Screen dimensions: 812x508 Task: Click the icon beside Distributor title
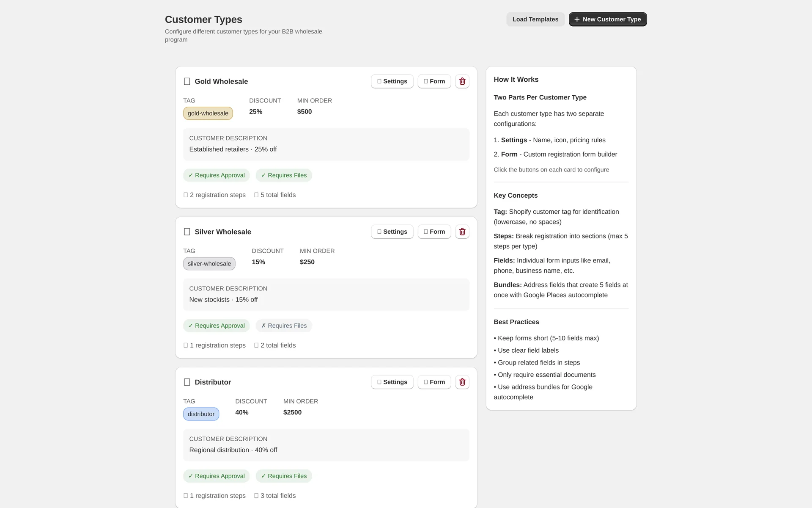[187, 382]
